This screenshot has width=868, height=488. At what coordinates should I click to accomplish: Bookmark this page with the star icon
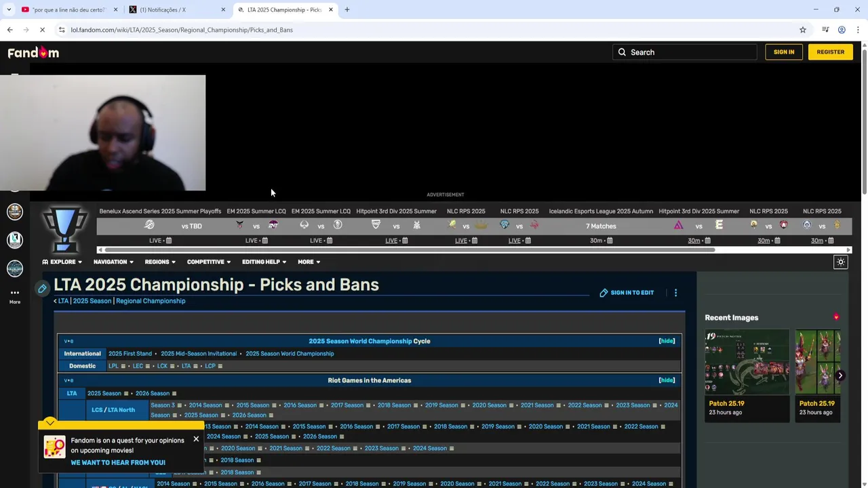pos(803,30)
